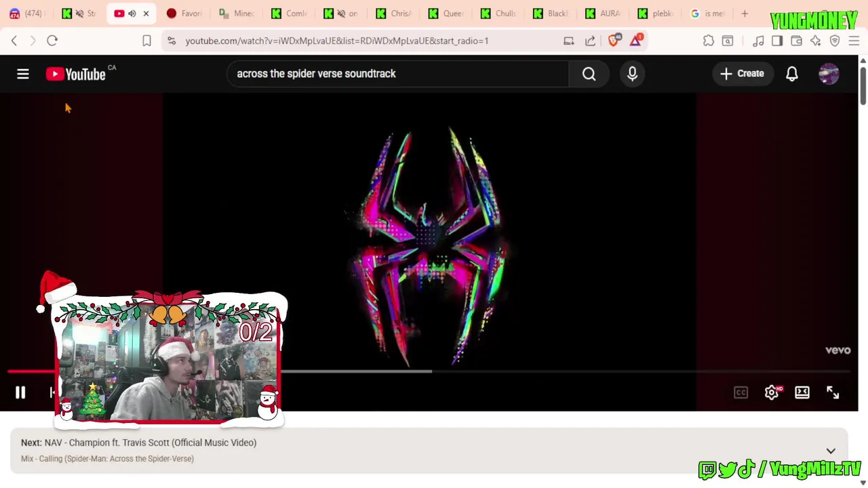Click the Vevo watermark on video

click(x=837, y=350)
